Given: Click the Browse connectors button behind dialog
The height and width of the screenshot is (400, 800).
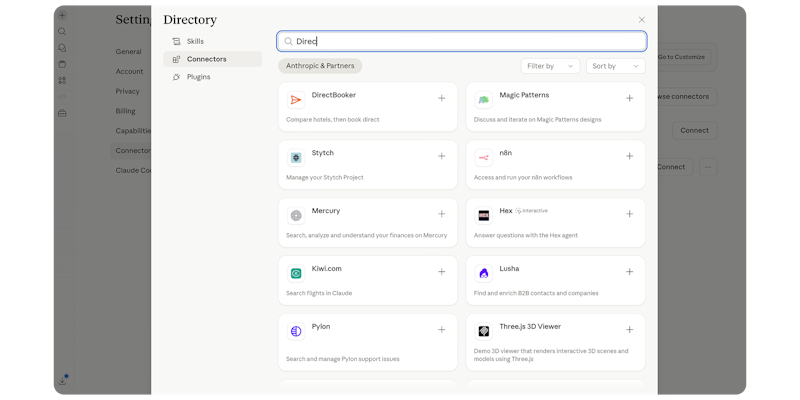Looking at the screenshot, I should coord(687,96).
